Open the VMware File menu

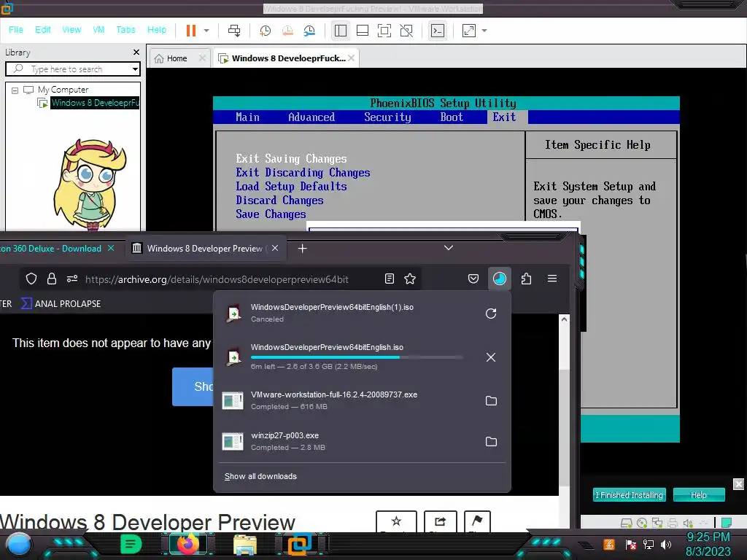(x=16, y=29)
